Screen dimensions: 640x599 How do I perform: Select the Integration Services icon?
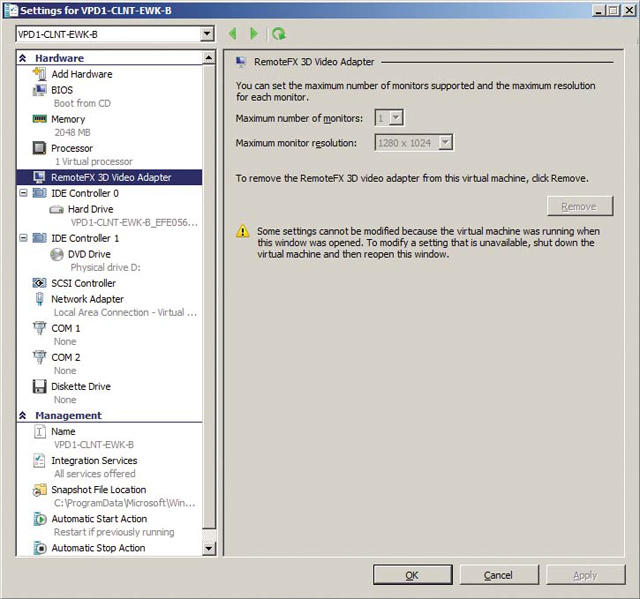40,460
